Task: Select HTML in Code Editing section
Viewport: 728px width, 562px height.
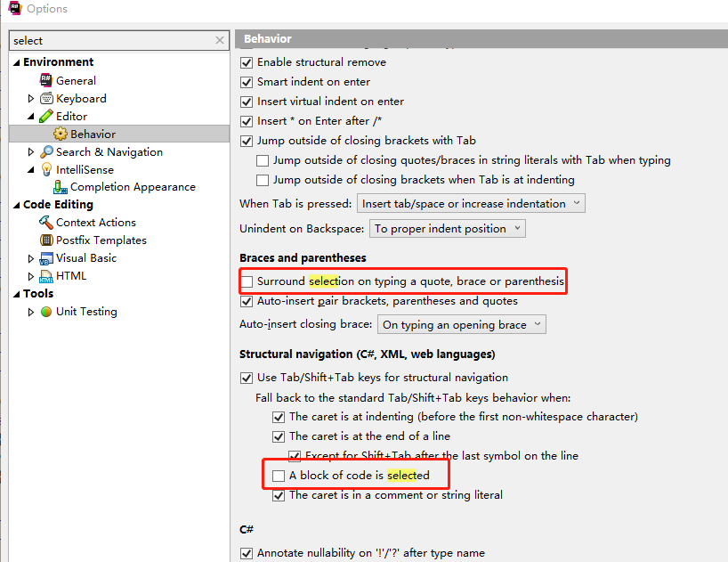Action: point(71,276)
